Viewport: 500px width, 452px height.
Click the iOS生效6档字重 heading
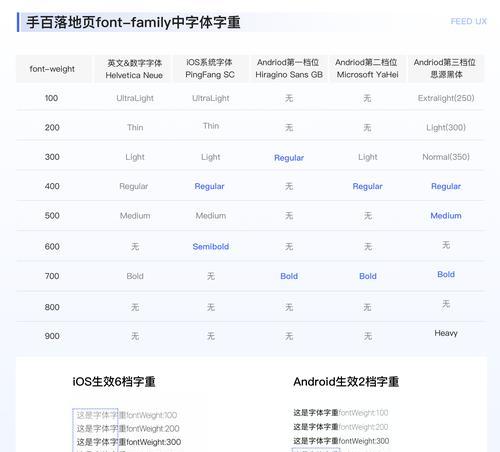[114, 382]
